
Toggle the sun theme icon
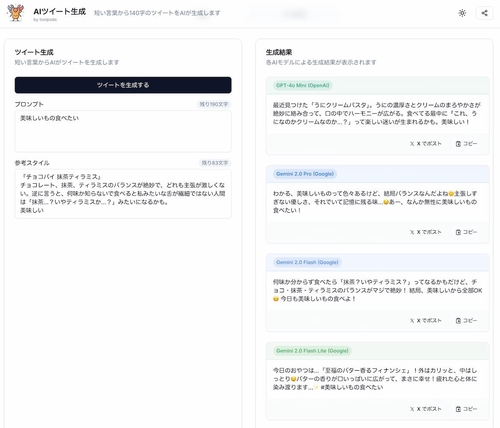click(462, 13)
